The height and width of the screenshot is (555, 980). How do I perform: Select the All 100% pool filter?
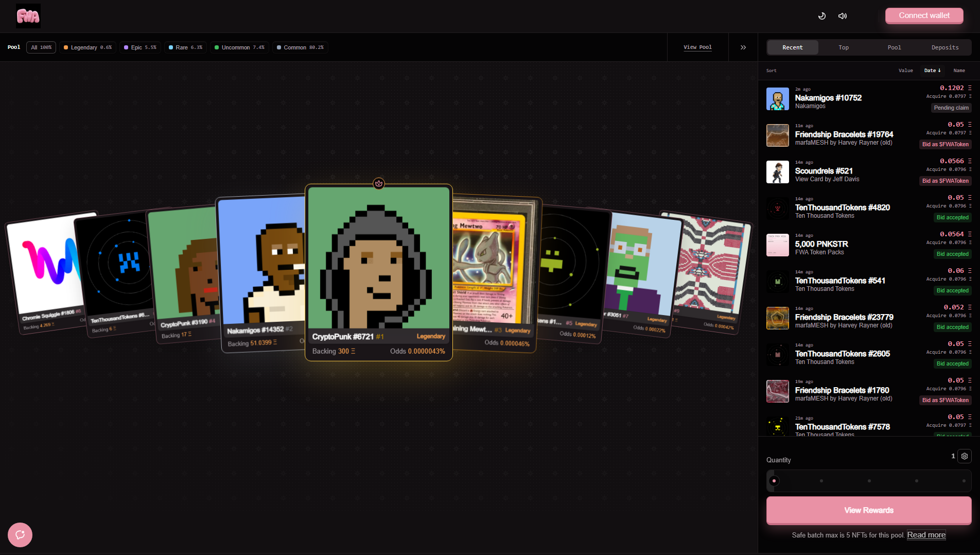coord(41,47)
